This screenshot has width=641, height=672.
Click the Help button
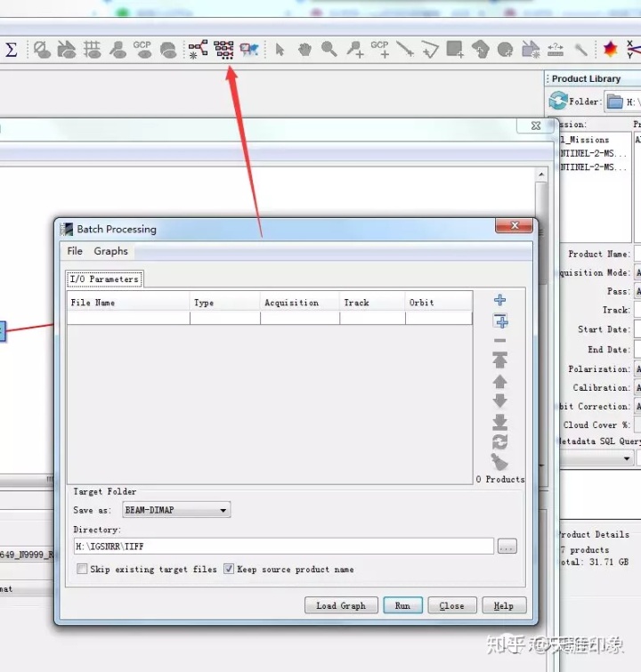pos(504,605)
